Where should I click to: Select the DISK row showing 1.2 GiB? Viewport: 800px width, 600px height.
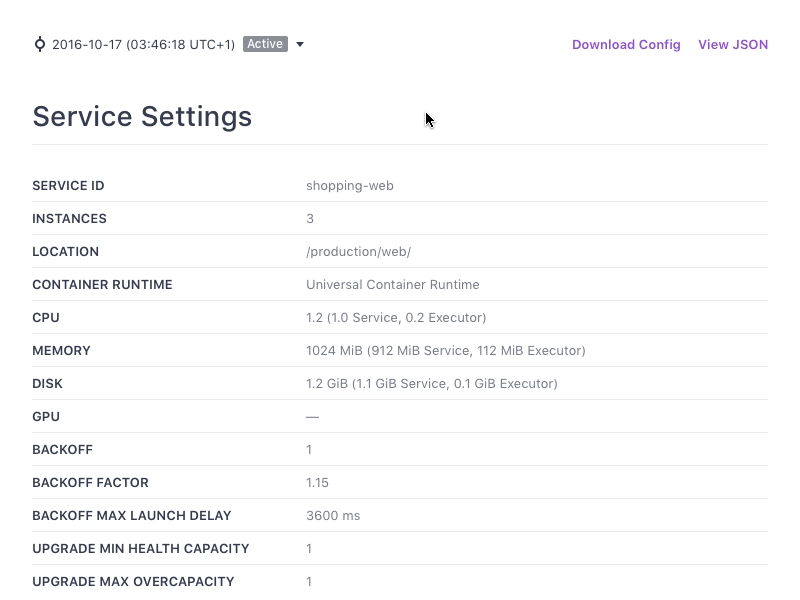[432, 383]
